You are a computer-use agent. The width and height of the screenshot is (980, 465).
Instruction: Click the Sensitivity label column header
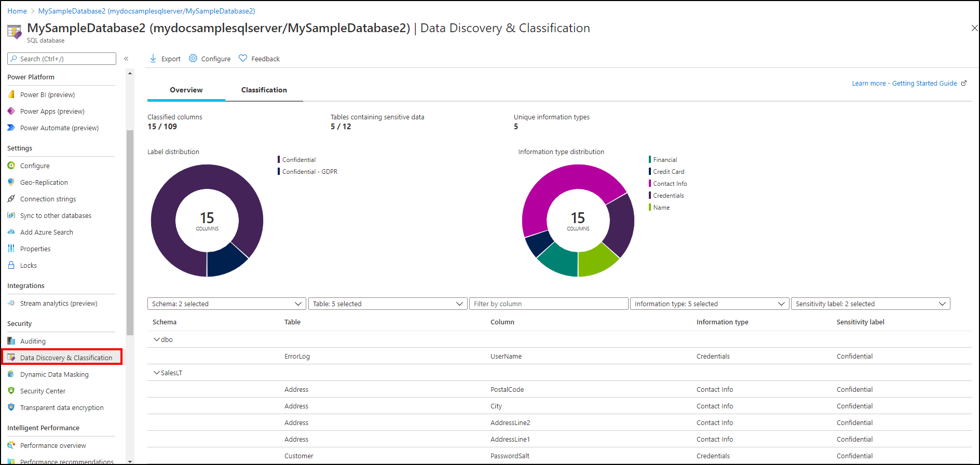point(860,322)
